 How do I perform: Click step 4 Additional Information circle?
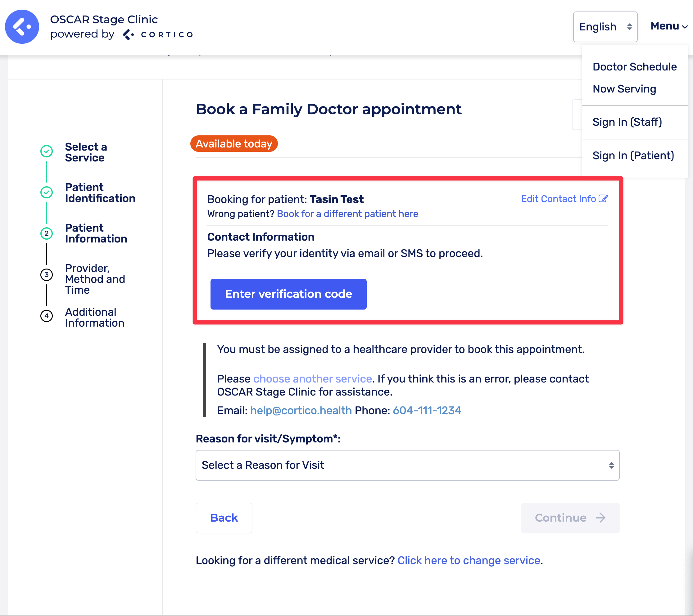coord(47,316)
